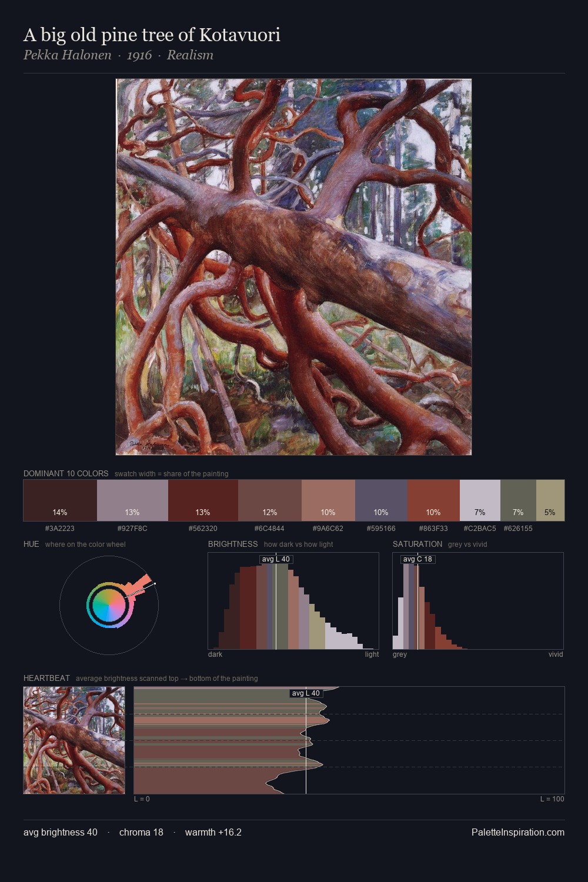Select the 7% olive grey swatch #626155

click(x=518, y=500)
